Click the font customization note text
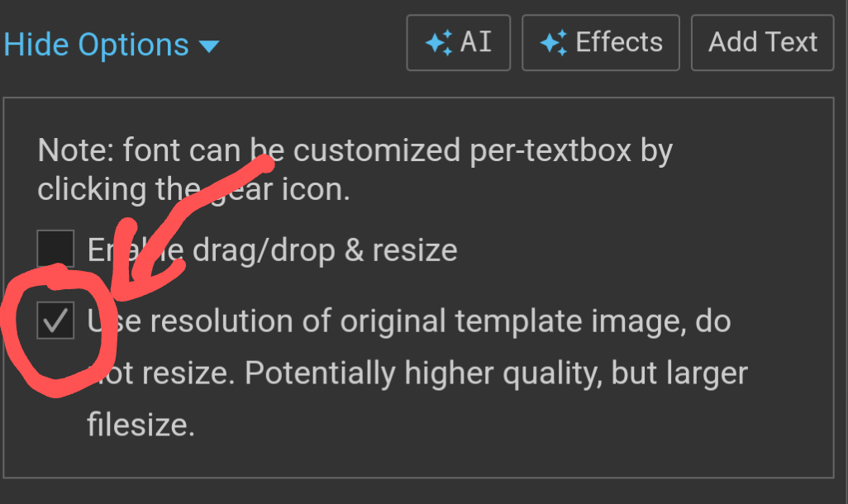This screenshot has height=504, width=848. pos(355,170)
